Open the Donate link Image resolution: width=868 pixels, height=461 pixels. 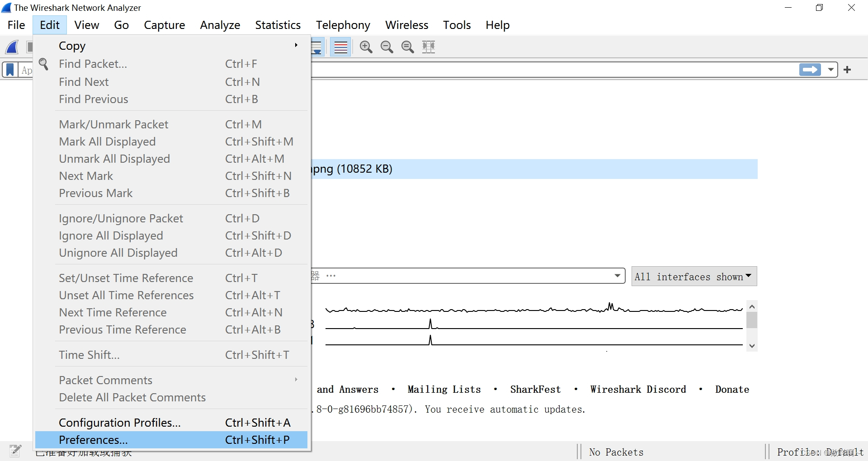coord(732,389)
